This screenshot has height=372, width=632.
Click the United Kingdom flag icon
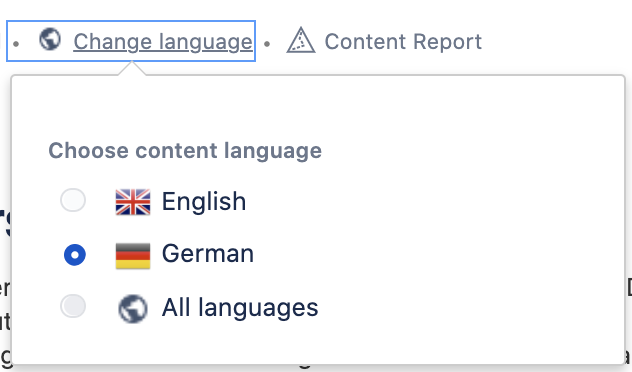pos(133,202)
